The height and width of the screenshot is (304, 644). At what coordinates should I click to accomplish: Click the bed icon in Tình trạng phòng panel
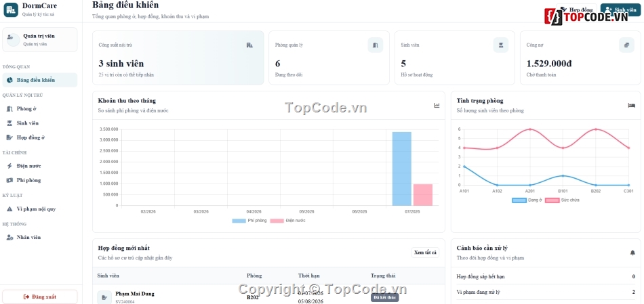pos(631,106)
